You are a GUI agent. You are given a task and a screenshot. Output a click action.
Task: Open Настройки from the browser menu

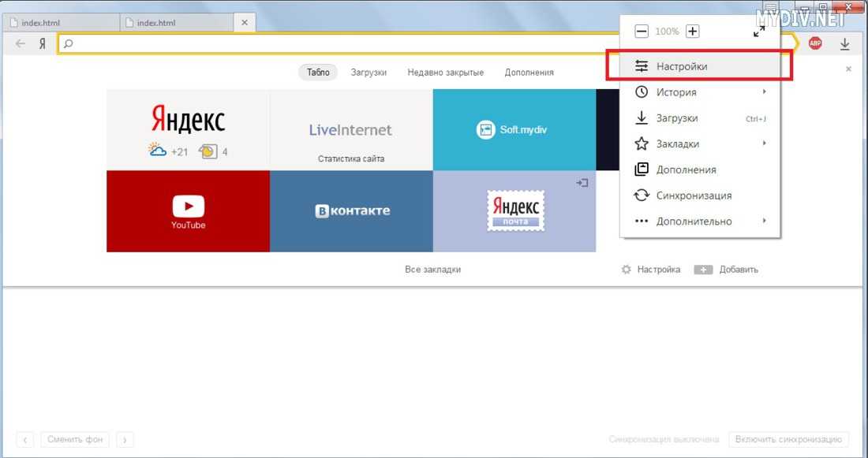700,66
